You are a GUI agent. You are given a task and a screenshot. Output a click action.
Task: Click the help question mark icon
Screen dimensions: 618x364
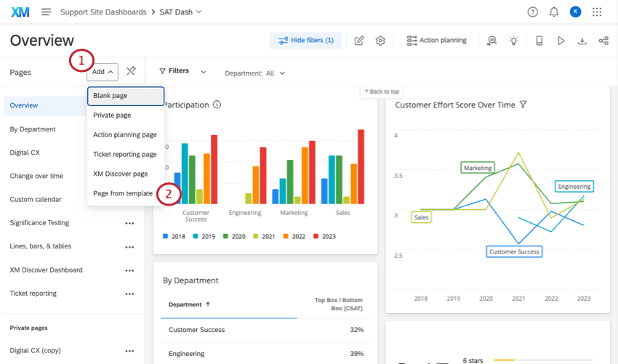tap(532, 12)
